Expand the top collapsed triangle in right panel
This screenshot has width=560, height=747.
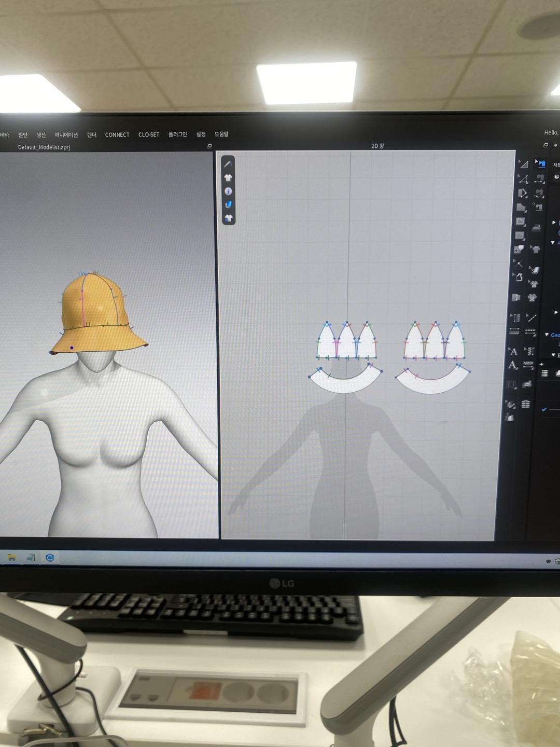pos(554,222)
